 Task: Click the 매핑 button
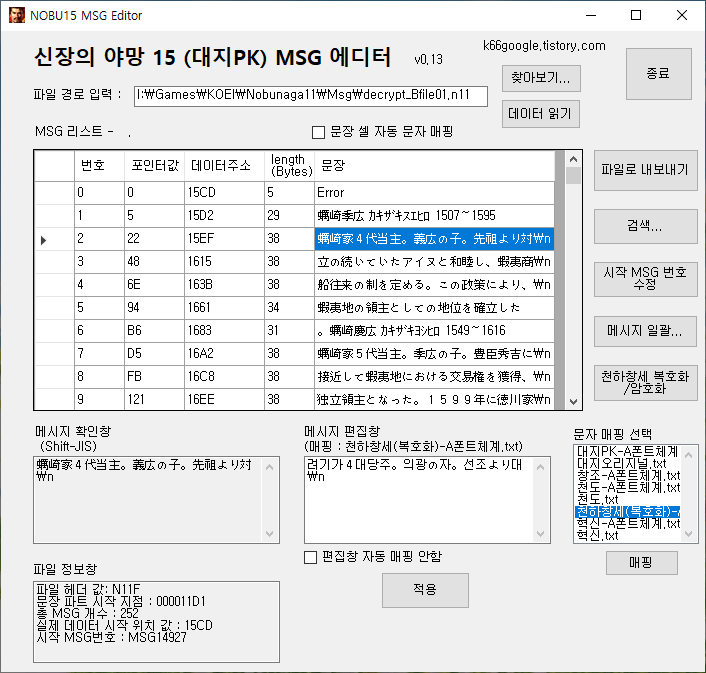pos(641,563)
